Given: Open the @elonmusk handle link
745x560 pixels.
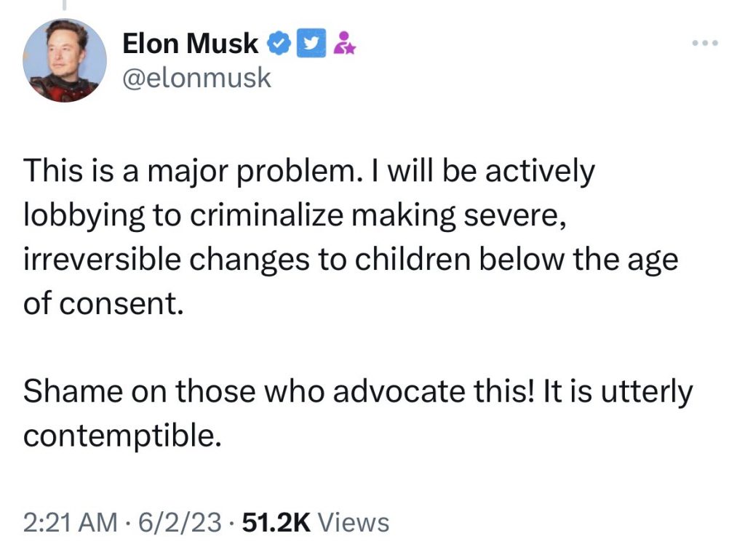Looking at the screenshot, I should 196,78.
